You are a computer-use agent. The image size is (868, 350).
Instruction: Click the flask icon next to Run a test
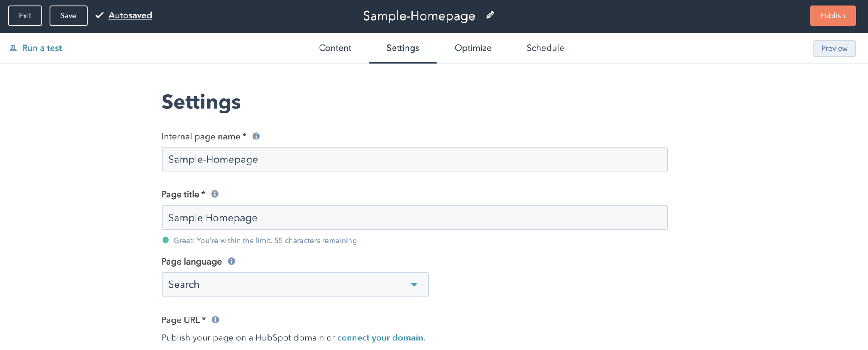click(13, 48)
